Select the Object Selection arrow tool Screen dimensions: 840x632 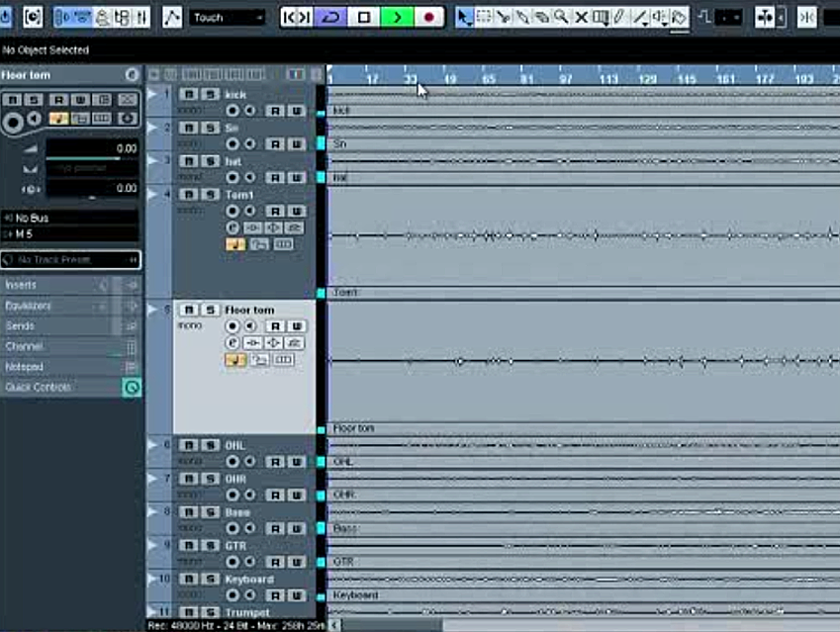tap(464, 17)
